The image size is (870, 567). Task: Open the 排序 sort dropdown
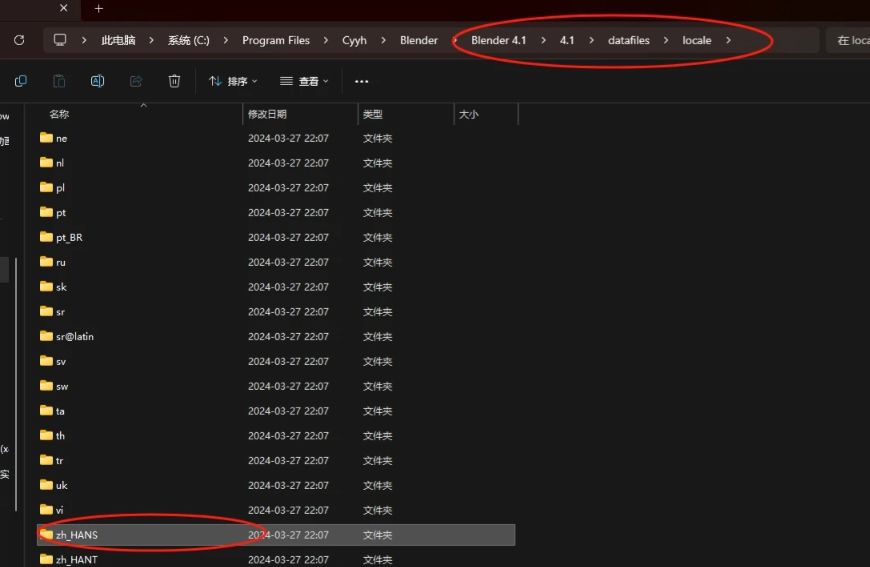[x=233, y=81]
